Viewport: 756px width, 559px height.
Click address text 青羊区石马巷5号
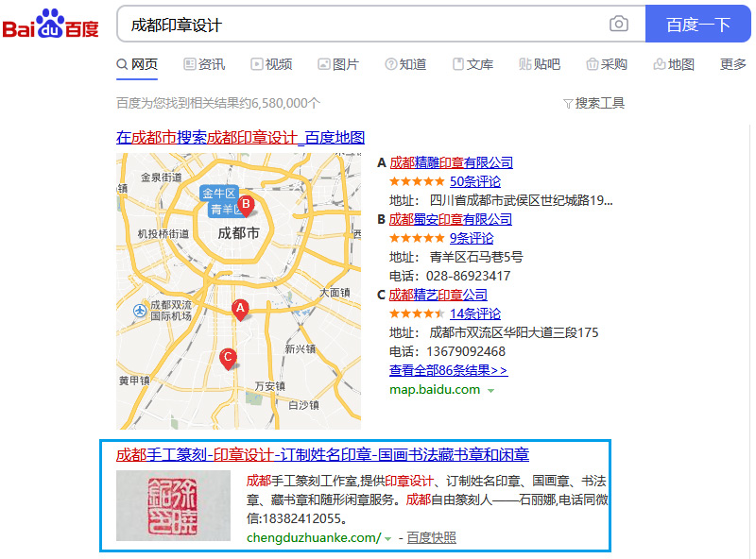[x=476, y=257]
